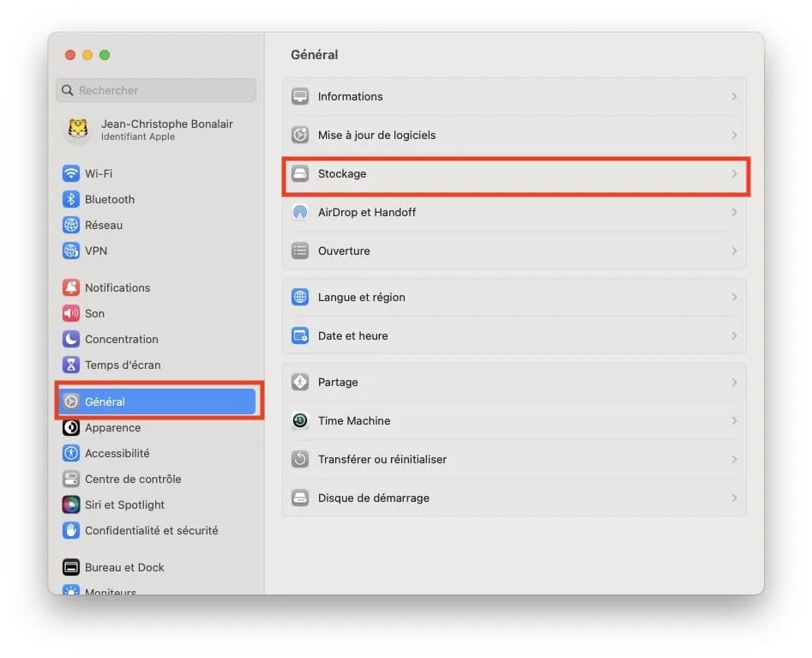Expand the Informations row chevron
The image size is (812, 658).
tap(734, 96)
